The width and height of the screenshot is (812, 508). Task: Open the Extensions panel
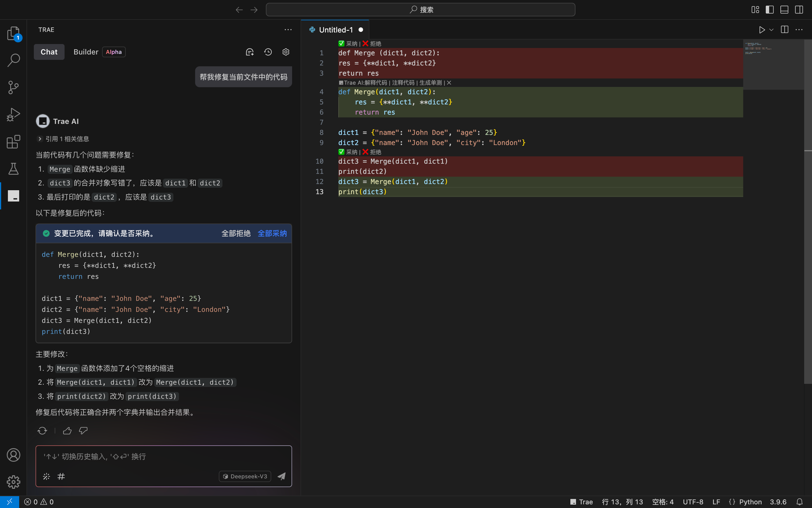14,142
